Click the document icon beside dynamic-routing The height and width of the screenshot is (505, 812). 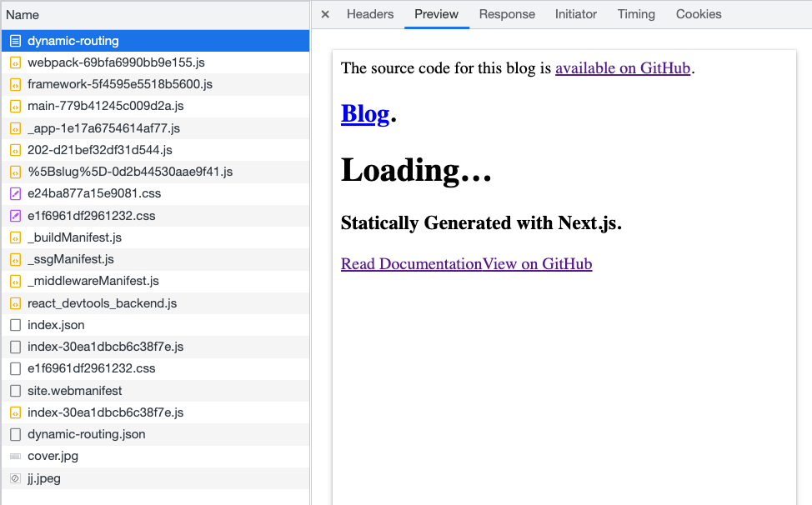15,41
